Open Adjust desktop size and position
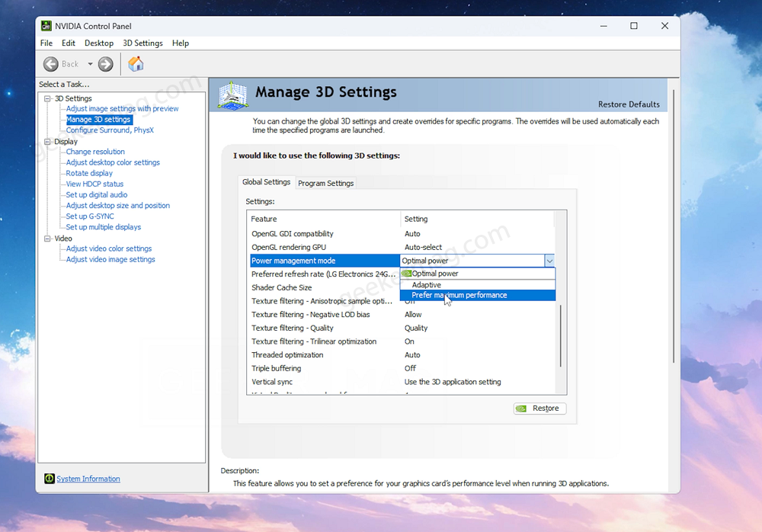 tap(117, 206)
